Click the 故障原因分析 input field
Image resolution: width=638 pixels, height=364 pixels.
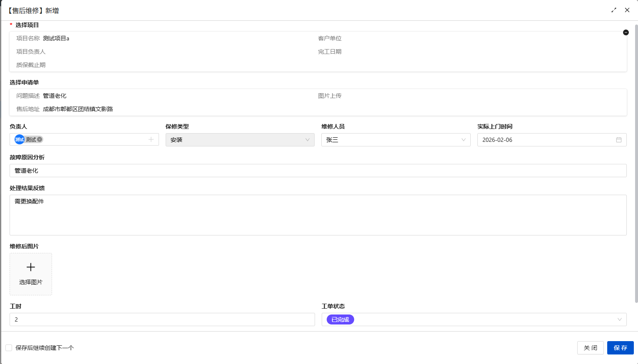[318, 171]
